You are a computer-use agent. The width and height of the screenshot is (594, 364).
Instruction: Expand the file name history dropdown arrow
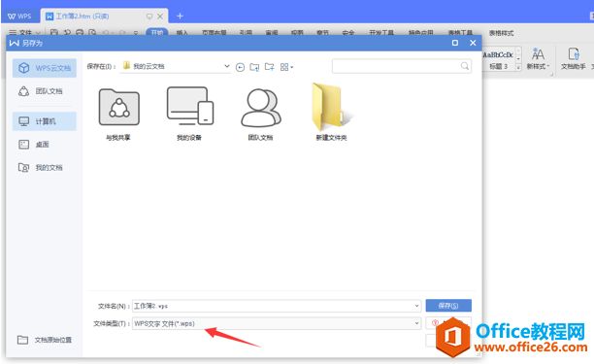point(416,306)
